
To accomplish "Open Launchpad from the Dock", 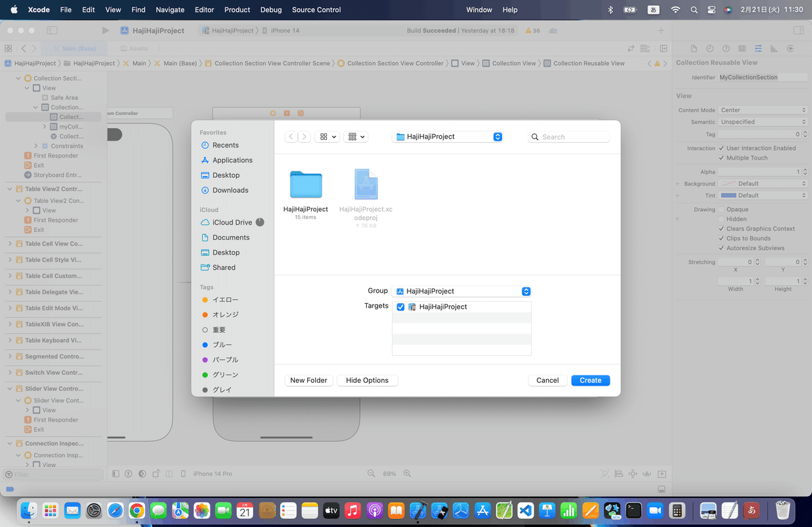I will [49, 510].
